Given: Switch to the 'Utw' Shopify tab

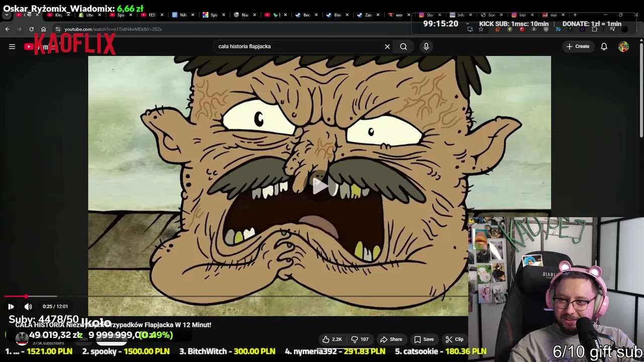Looking at the screenshot, I should pos(89,15).
